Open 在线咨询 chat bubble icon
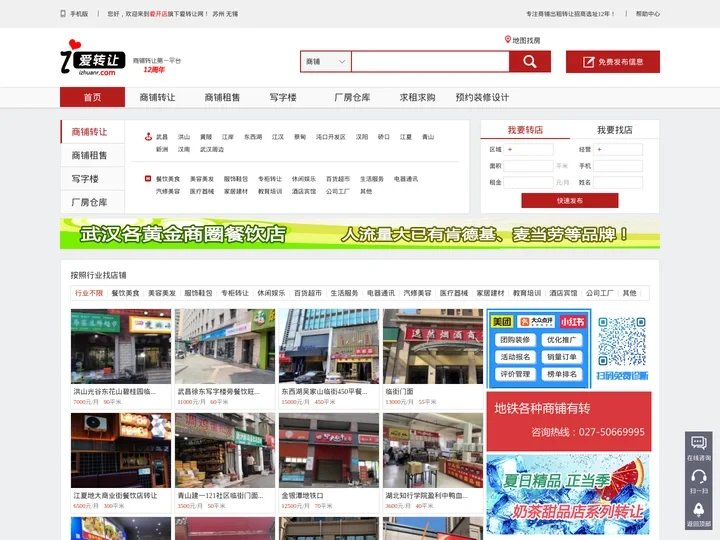720x540 pixels. point(699,443)
